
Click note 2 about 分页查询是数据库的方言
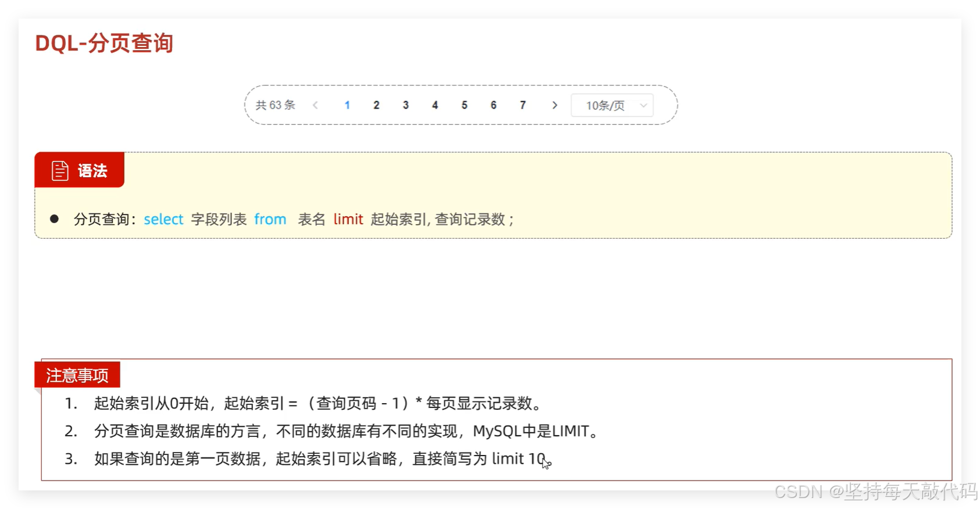tap(346, 431)
